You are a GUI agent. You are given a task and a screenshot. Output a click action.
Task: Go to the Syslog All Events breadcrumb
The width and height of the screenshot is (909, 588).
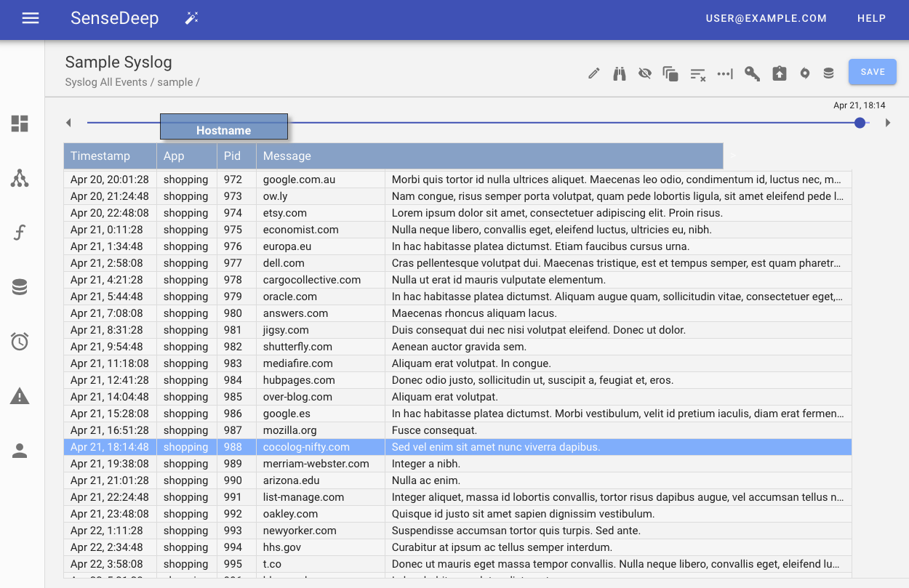coord(106,82)
